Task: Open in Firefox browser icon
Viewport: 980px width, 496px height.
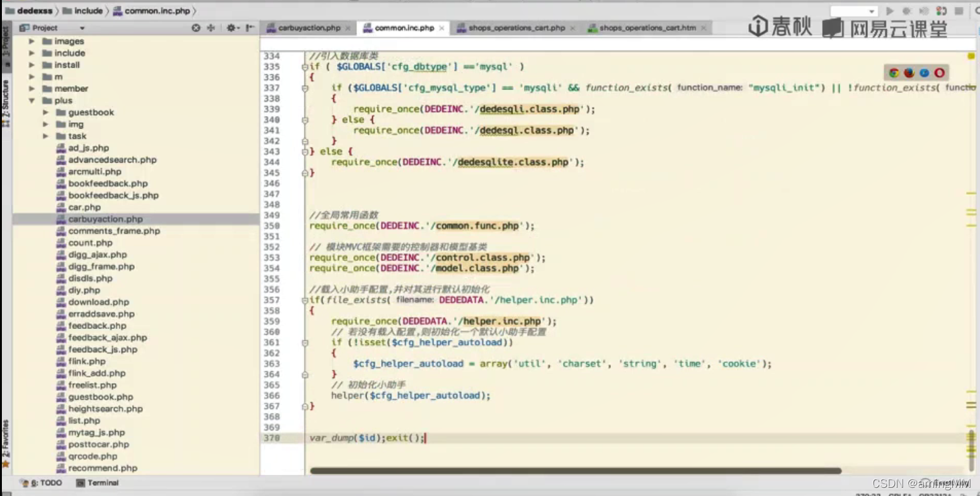Action: click(909, 73)
